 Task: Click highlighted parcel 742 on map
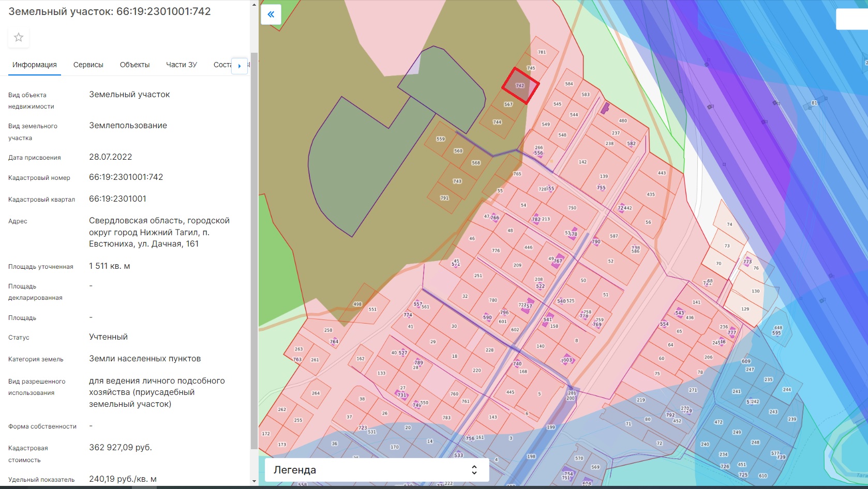pyautogui.click(x=520, y=86)
